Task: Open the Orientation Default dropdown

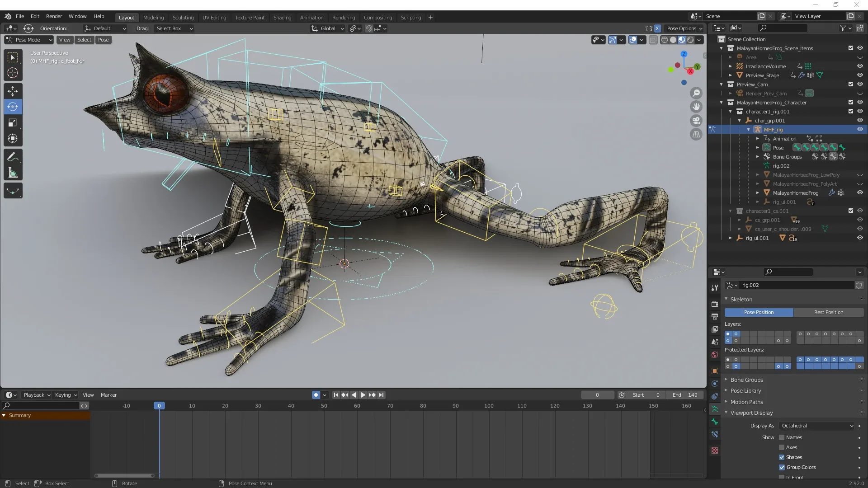Action: click(105, 28)
